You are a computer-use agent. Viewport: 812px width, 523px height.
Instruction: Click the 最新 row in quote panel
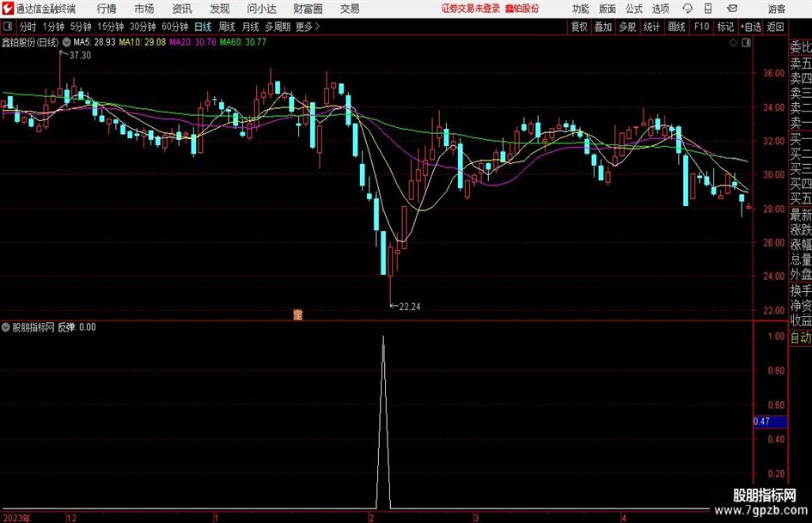click(x=800, y=215)
